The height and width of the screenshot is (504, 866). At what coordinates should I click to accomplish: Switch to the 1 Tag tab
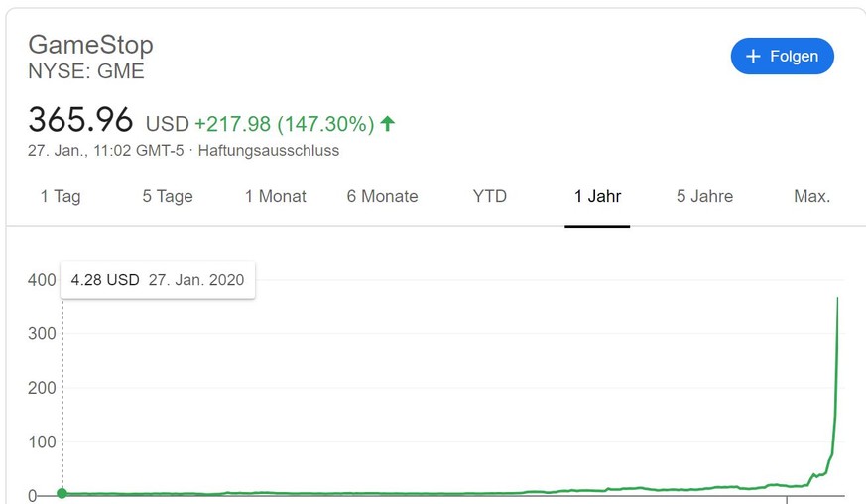61,196
